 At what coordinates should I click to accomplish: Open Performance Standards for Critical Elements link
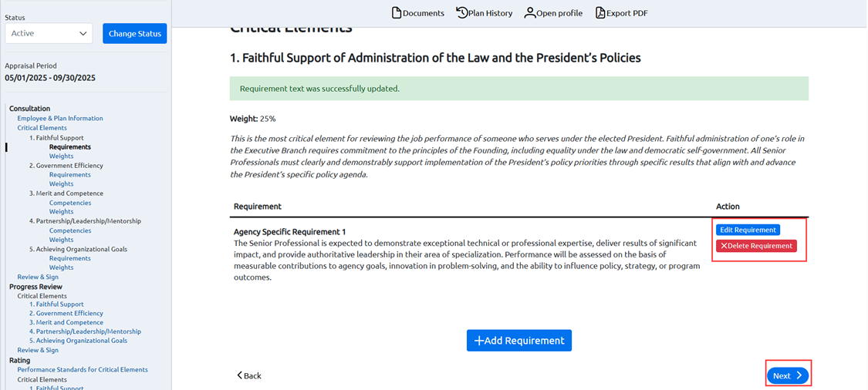[x=83, y=369]
